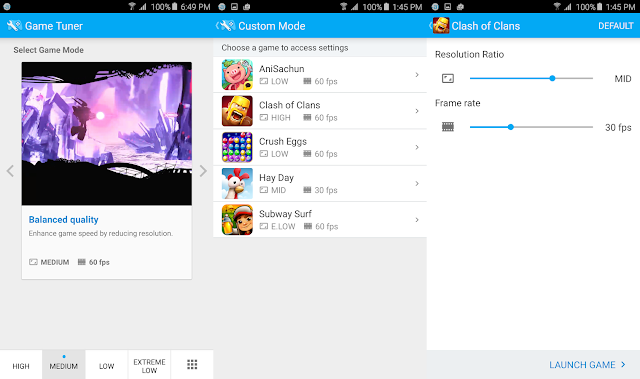
Task: Open the custom mode grid icon
Action: (192, 364)
